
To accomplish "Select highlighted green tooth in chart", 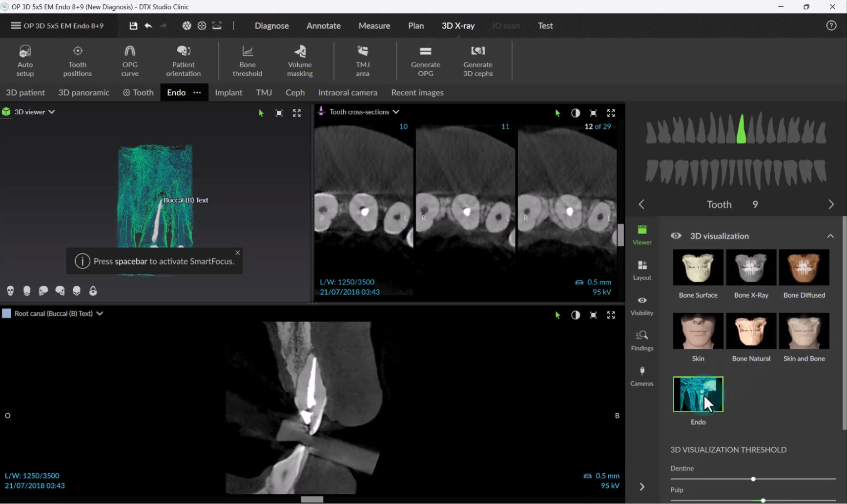I will click(741, 129).
